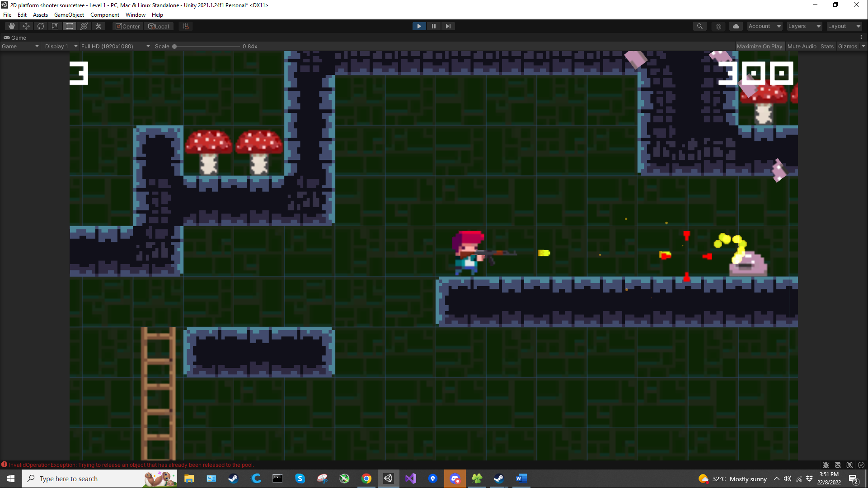868x488 pixels.
Task: Open the clock showing 3:51 PM
Action: click(829, 479)
